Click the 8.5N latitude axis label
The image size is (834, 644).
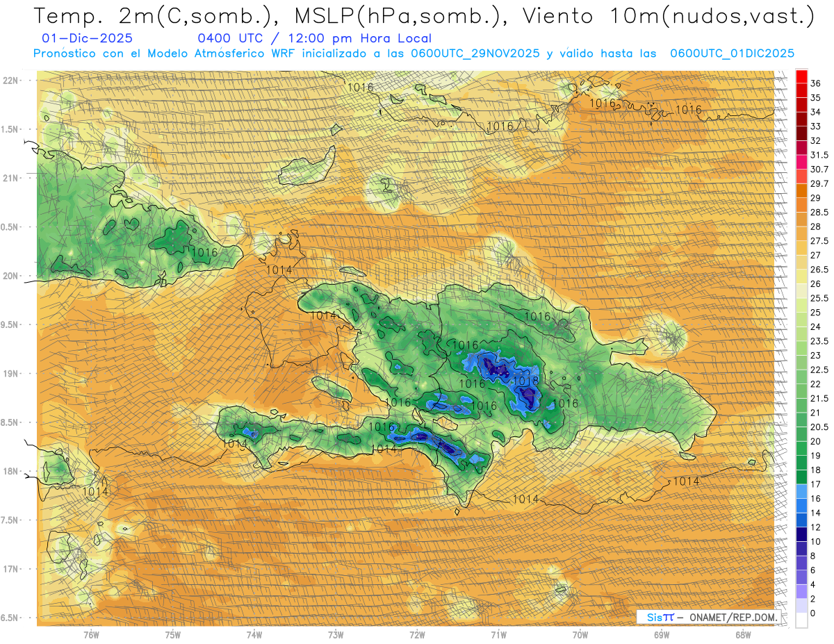tap(10, 422)
